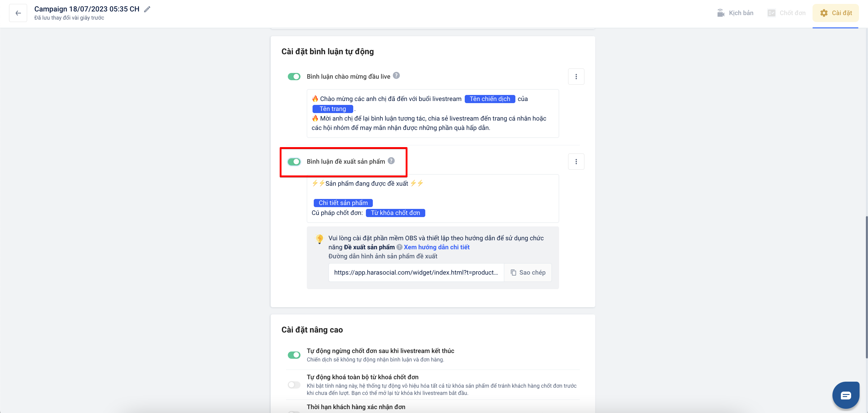Image resolution: width=868 pixels, height=413 pixels.
Task: Click the back arrow button
Action: pyautogui.click(x=18, y=13)
